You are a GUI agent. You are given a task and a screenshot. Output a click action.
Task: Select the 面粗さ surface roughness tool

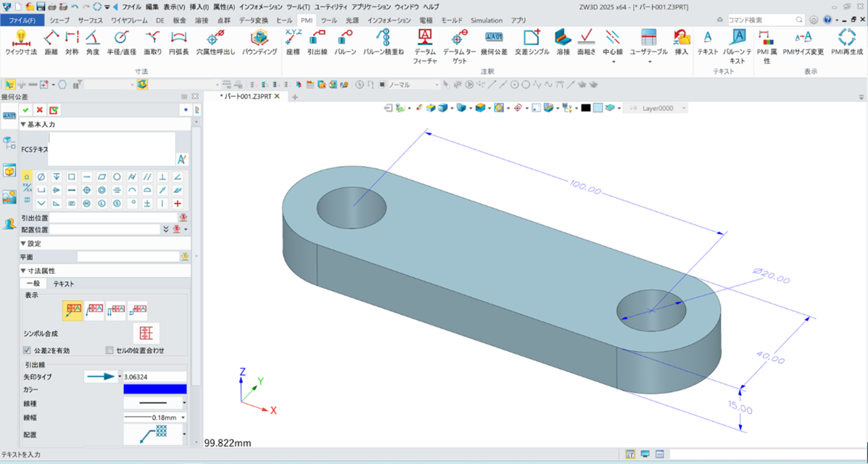586,43
